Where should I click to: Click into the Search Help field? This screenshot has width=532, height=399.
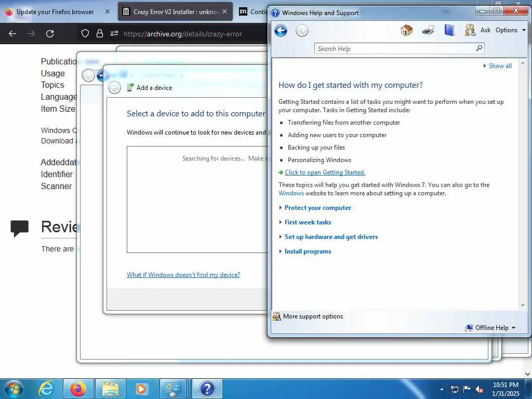pyautogui.click(x=395, y=48)
